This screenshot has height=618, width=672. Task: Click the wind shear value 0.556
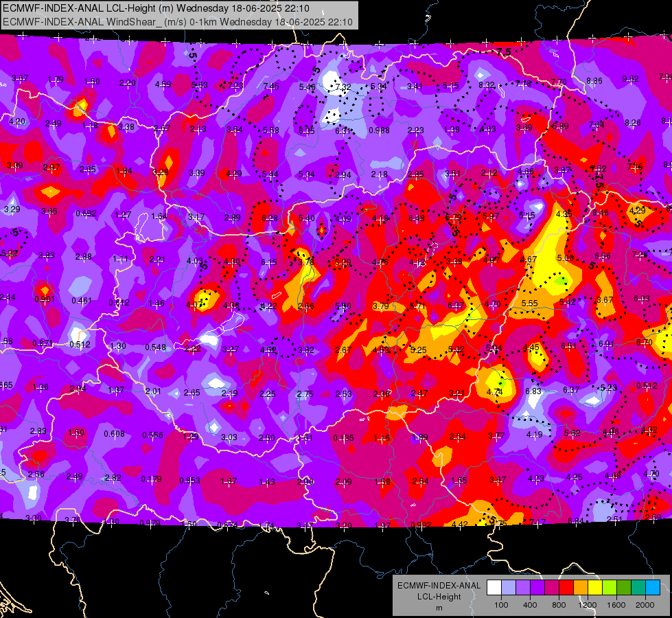coord(152,435)
